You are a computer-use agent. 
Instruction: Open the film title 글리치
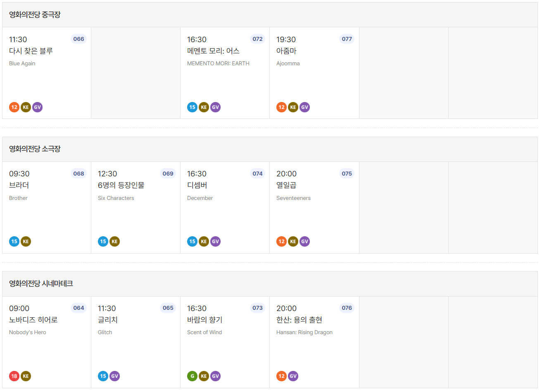click(x=108, y=320)
